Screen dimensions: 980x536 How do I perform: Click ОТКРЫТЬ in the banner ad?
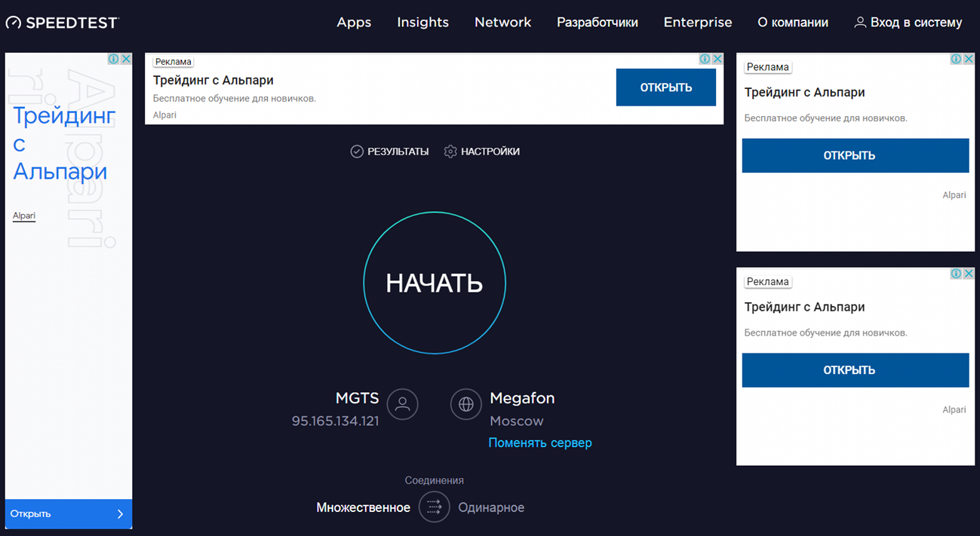click(666, 87)
